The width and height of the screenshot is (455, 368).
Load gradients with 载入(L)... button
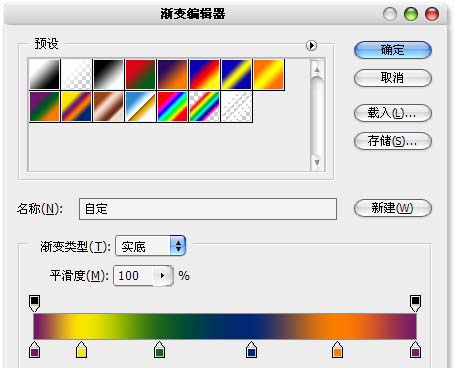tap(393, 113)
